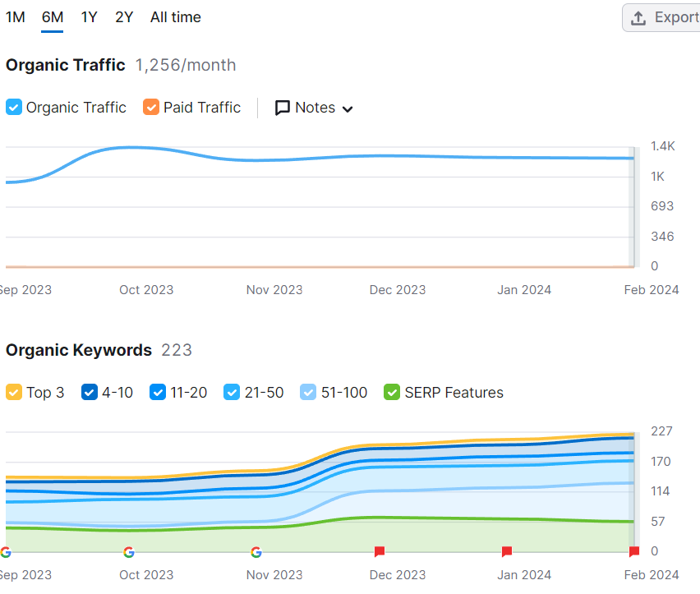Click the Organic Keywords heading
Image resolution: width=700 pixels, height=594 pixels.
pos(79,350)
